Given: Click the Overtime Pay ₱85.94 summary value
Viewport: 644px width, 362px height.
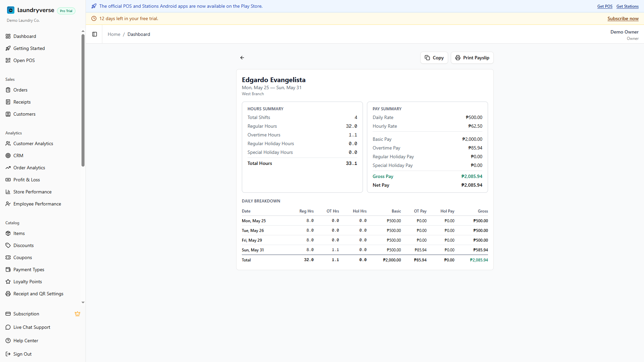Looking at the screenshot, I should coord(475,148).
